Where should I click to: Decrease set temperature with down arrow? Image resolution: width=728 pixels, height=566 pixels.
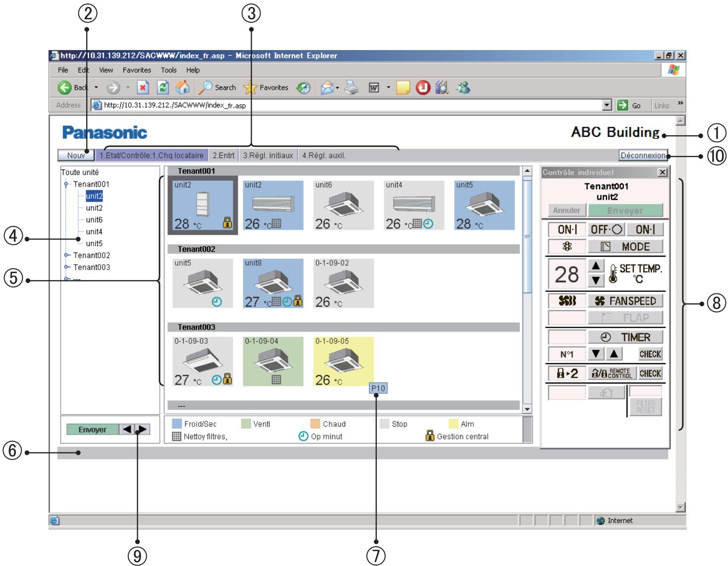pyautogui.click(x=596, y=281)
